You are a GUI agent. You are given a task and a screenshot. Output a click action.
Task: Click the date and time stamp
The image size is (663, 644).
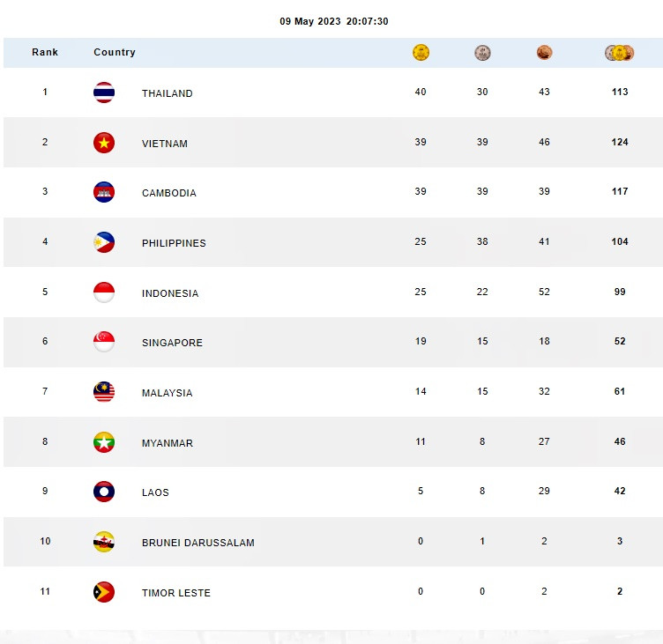coord(334,21)
